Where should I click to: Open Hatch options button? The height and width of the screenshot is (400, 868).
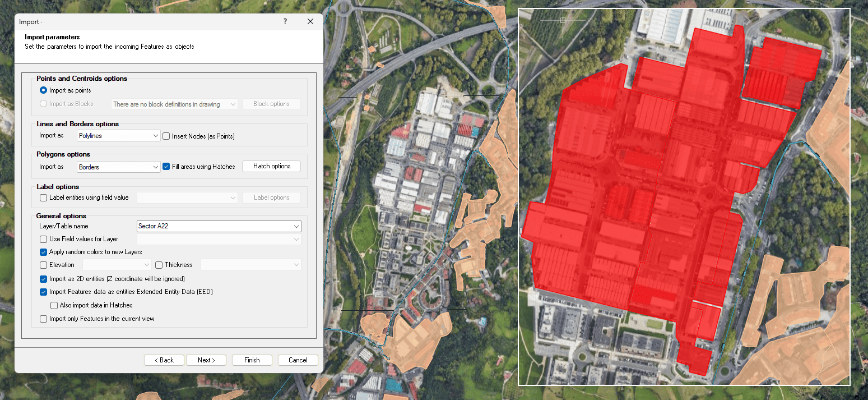point(271,166)
